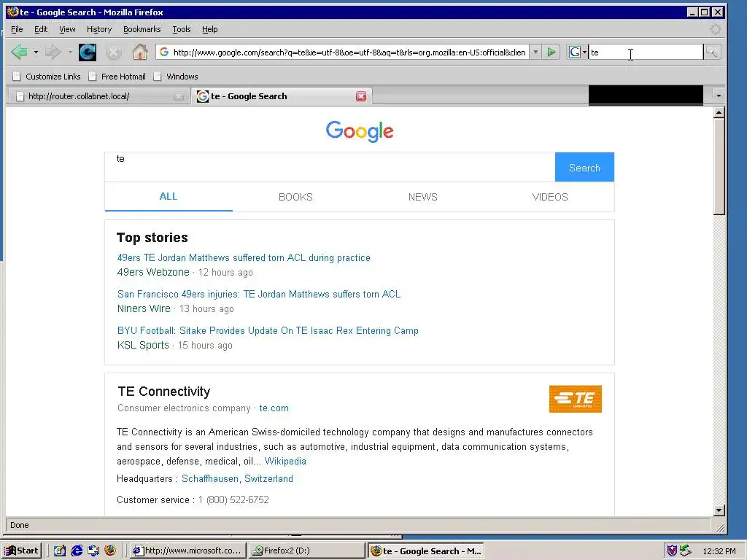Click the Stop loading icon

[113, 52]
